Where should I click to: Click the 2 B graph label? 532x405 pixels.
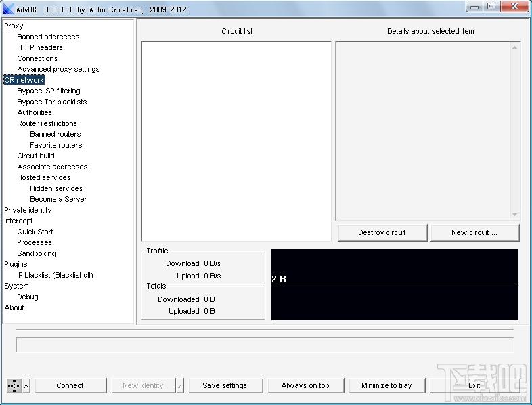pos(279,280)
